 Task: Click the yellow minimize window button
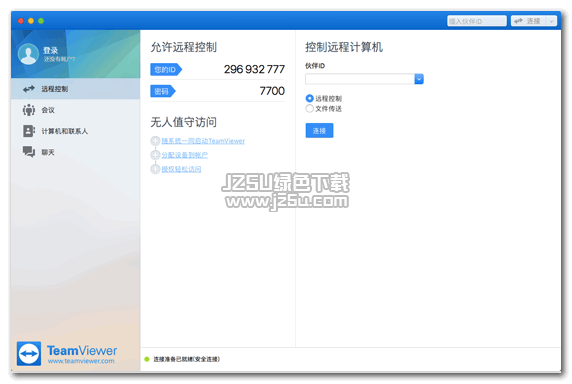[x=31, y=21]
